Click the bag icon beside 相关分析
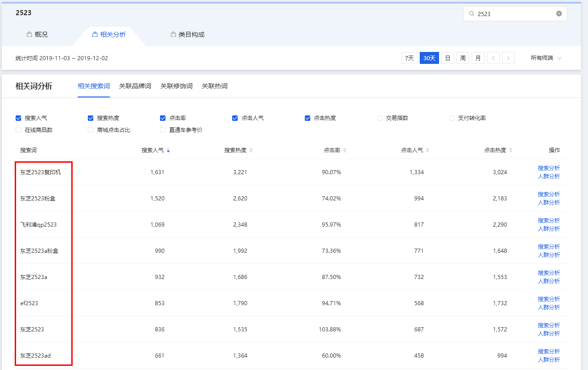Viewport: 588px width, 370px height. [x=95, y=34]
